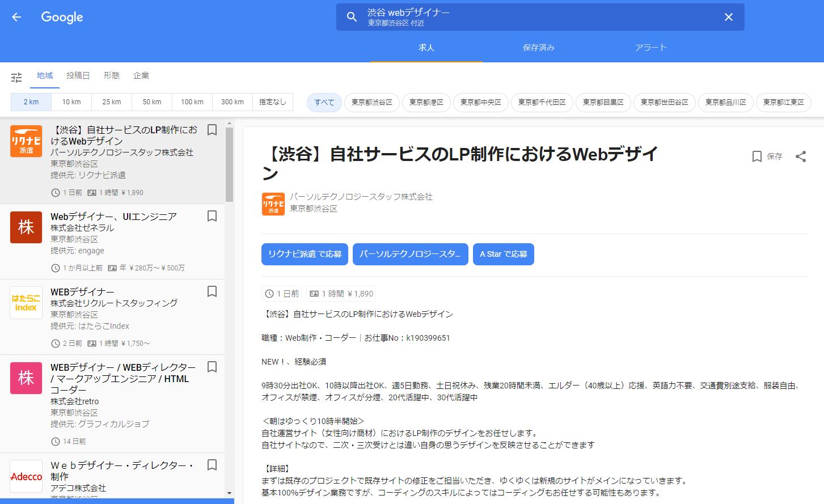Viewport: 824px width, 504px height.
Task: Clear the search box with X icon
Action: (728, 17)
